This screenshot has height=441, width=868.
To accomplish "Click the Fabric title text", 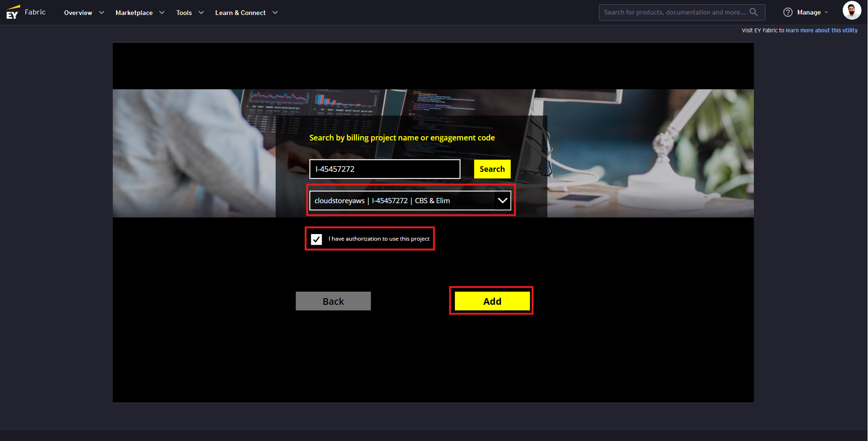I will point(35,12).
